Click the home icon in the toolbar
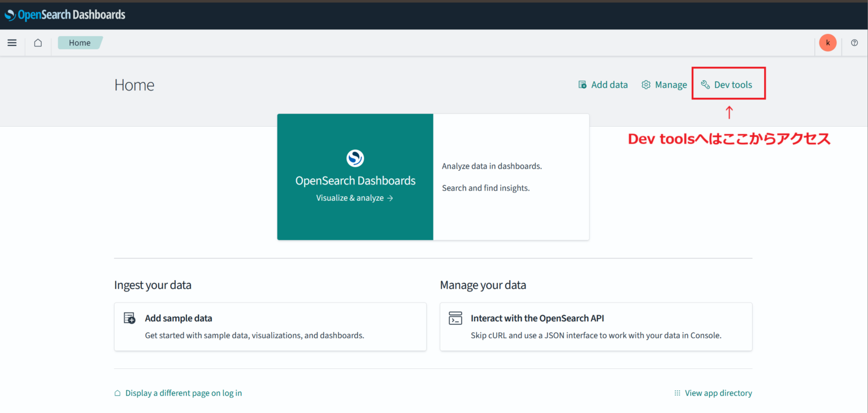This screenshot has height=413, width=868. pos(37,42)
